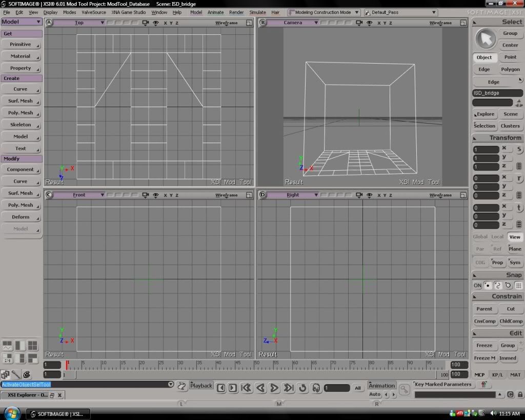Enable Sym symmetry mode
The image size is (525, 420).
tap(515, 262)
